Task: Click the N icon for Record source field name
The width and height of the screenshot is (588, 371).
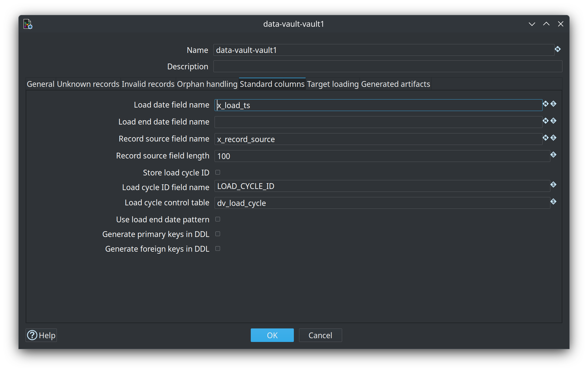Action: click(x=545, y=138)
